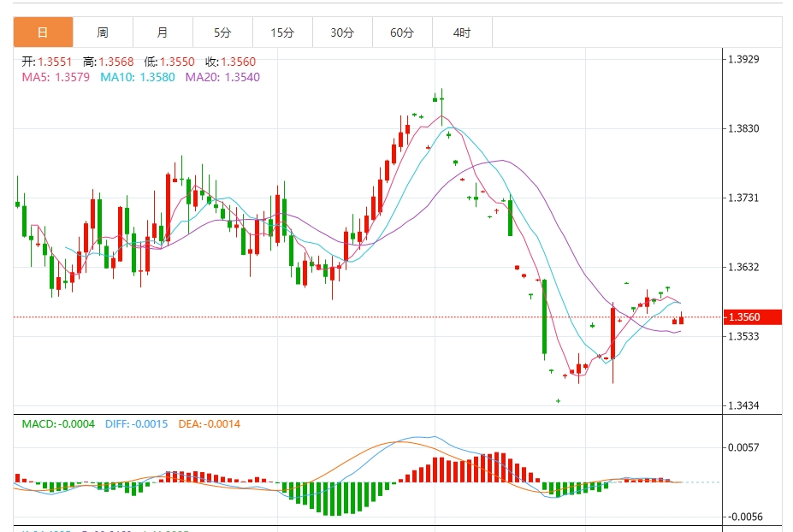793x532 pixels.
Task: Click the DIFF: -0.0015 label
Action: pos(137,424)
